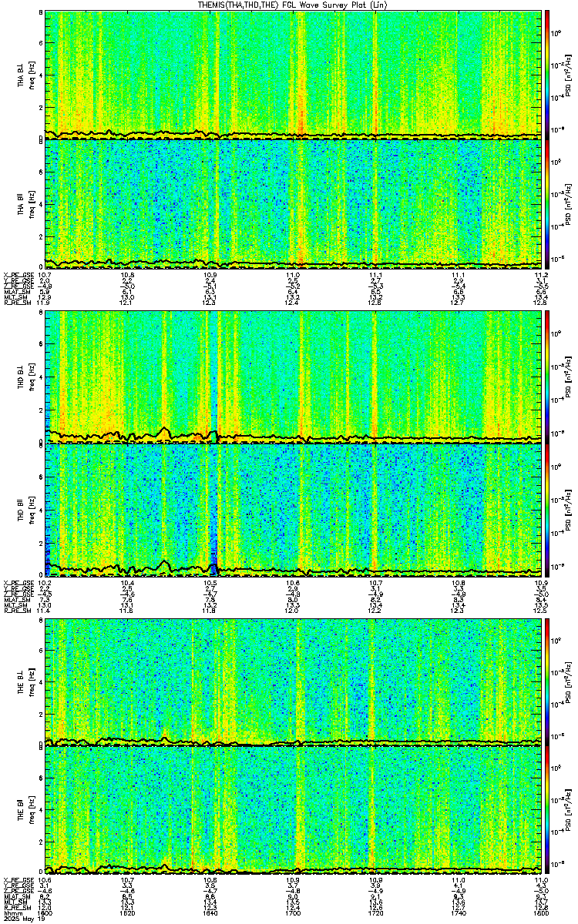578x924 pixels.
Task: Click the THD B⊥ PSD color bar
Action: click(547, 377)
